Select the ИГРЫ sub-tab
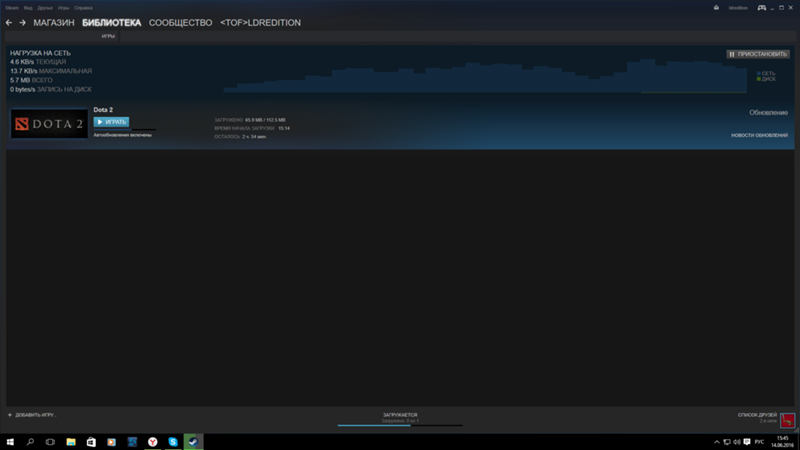800x450 pixels. (108, 36)
